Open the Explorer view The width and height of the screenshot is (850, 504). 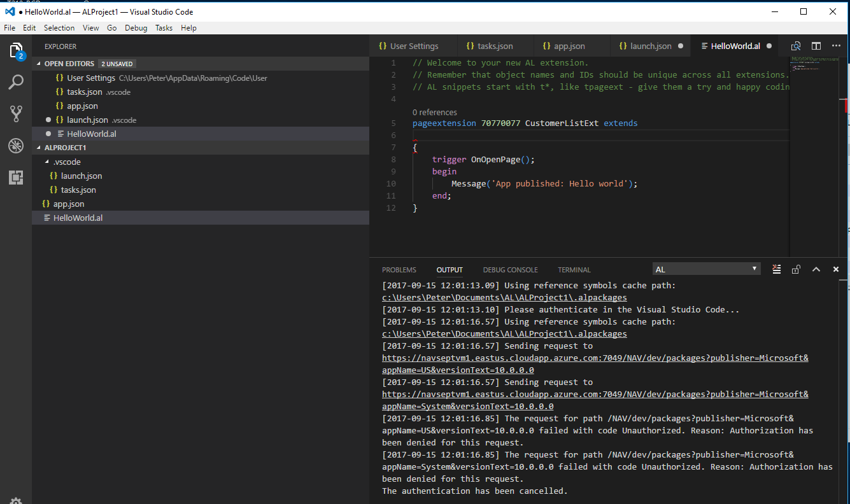[x=16, y=51]
